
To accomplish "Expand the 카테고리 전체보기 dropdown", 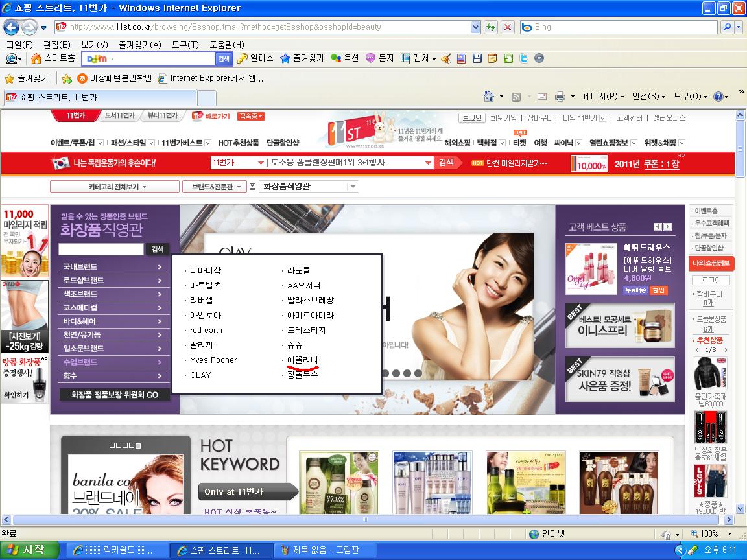I will tap(115, 187).
